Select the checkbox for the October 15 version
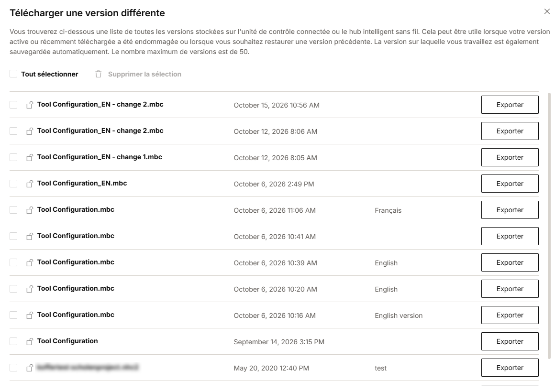 (x=13, y=105)
